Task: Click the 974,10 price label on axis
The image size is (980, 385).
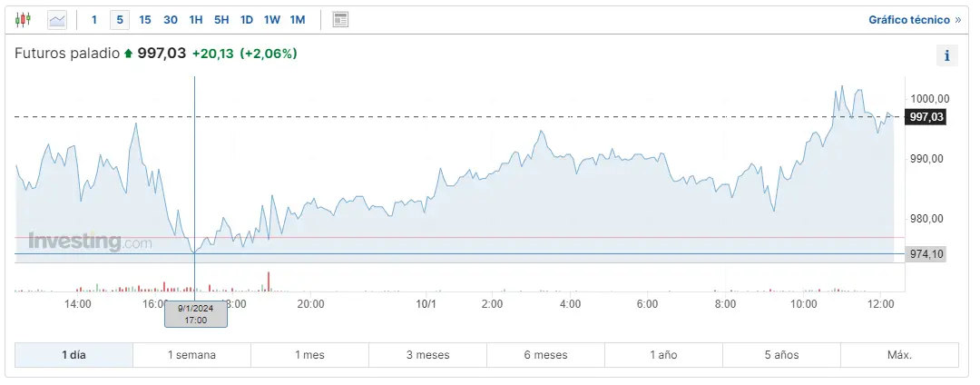Action: point(926,254)
